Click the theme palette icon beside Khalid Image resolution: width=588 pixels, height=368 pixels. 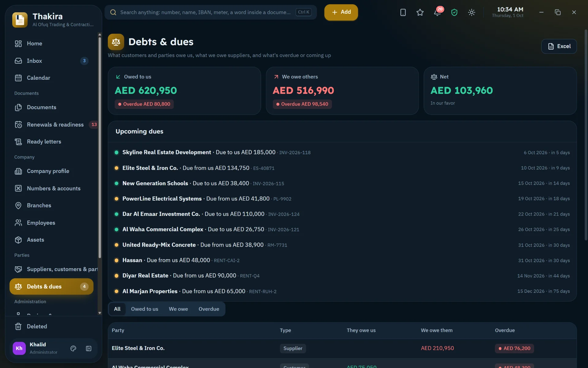tap(73, 348)
